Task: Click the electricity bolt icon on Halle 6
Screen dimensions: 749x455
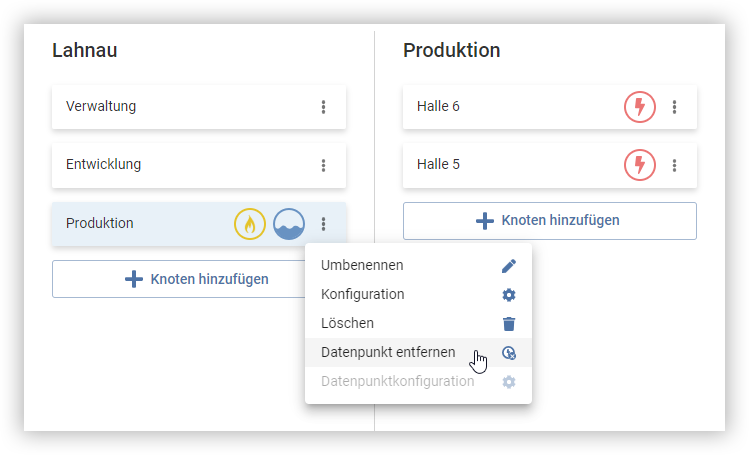Action: 640,107
